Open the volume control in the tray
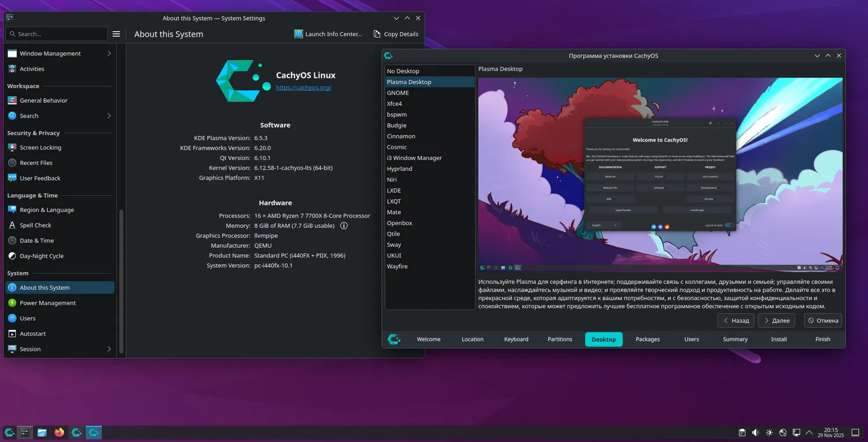Image resolution: width=868 pixels, height=442 pixels. (x=755, y=433)
